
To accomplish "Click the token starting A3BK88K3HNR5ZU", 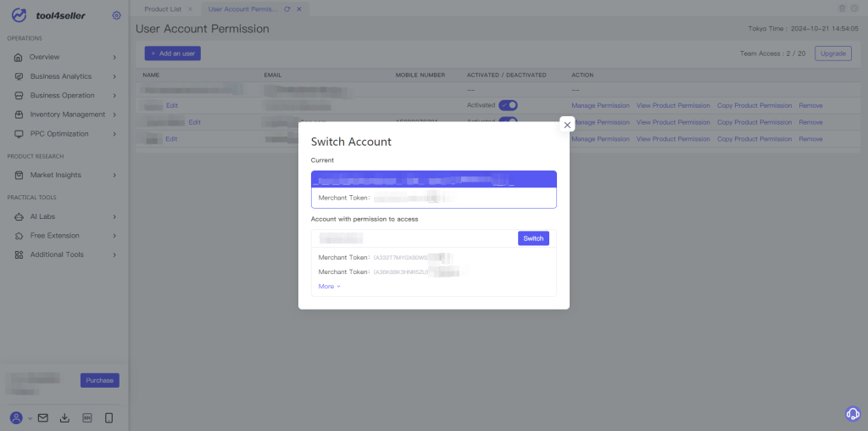I will (401, 272).
